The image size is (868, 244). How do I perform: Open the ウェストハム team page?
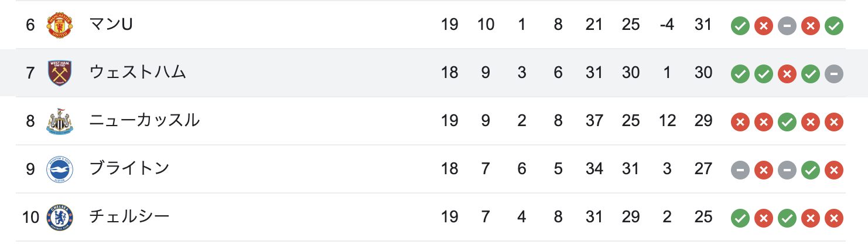[x=138, y=73]
